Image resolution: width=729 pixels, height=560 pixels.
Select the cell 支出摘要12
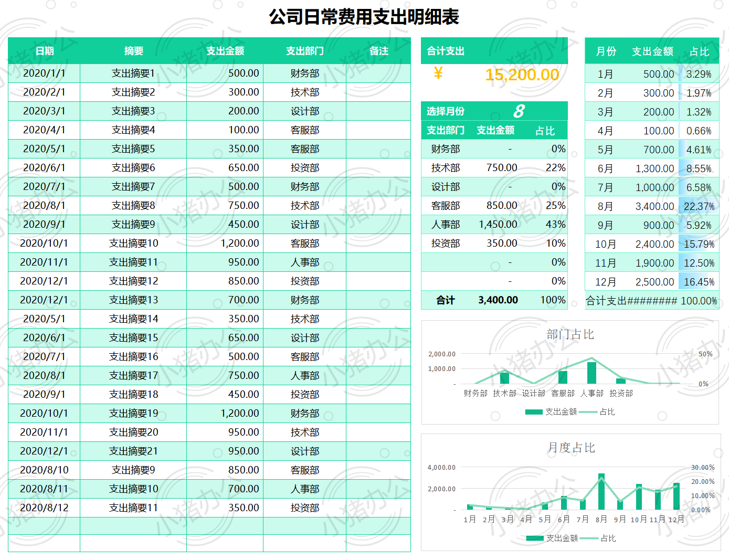point(133,281)
